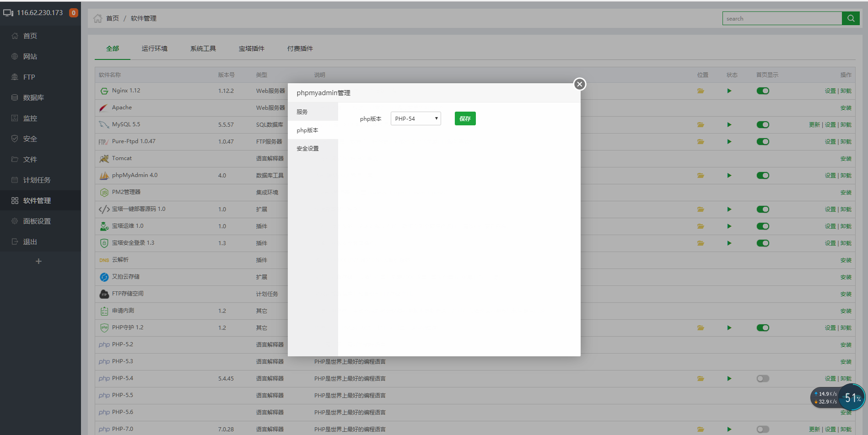Image resolution: width=868 pixels, height=435 pixels.
Task: Click the 51% usage circle indicator
Action: [852, 397]
